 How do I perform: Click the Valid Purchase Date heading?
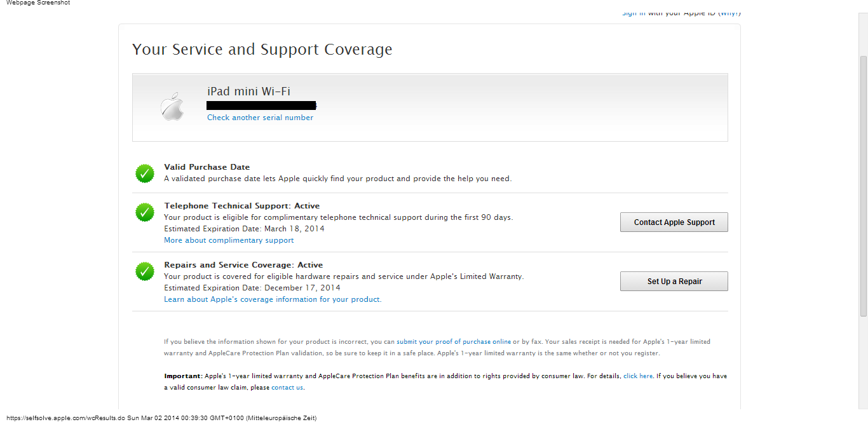coord(207,167)
